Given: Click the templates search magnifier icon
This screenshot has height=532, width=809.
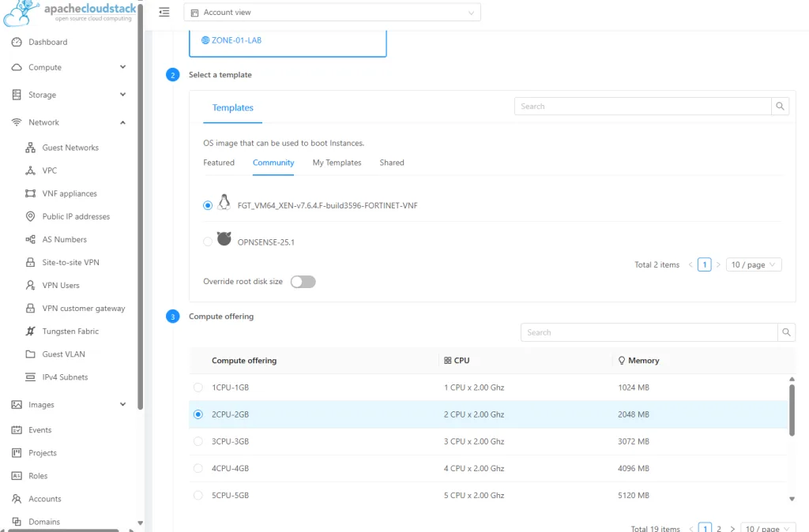Looking at the screenshot, I should click(780, 107).
